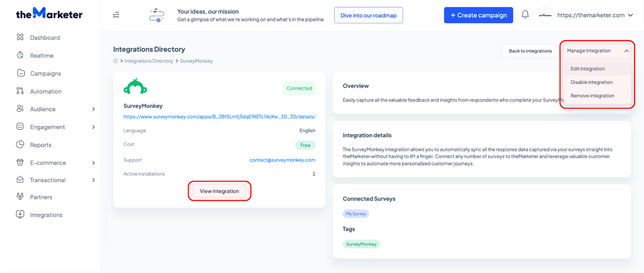Click the View integration button
The width and height of the screenshot is (644, 273).
tap(219, 191)
